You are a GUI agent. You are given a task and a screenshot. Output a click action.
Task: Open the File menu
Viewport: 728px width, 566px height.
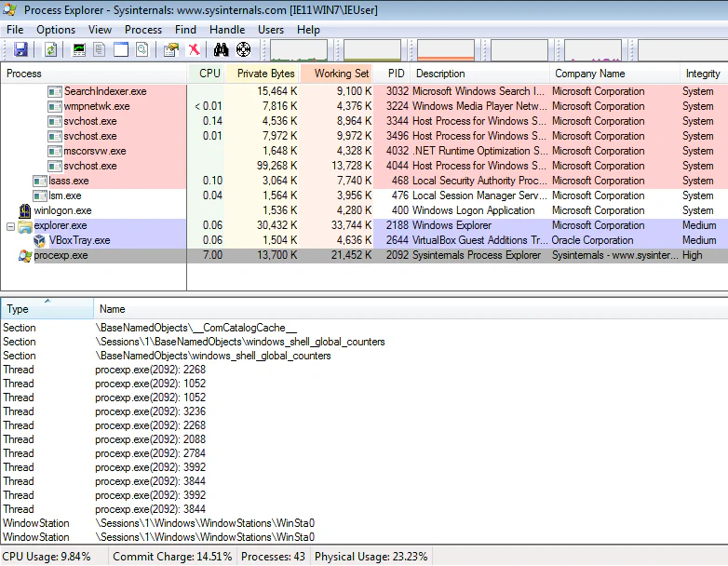coord(15,30)
